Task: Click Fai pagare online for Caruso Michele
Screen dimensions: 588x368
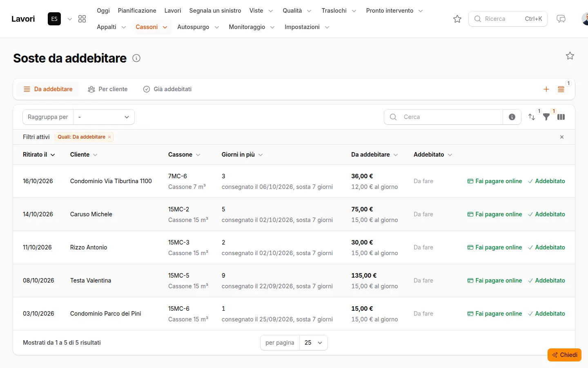Action: (494, 214)
